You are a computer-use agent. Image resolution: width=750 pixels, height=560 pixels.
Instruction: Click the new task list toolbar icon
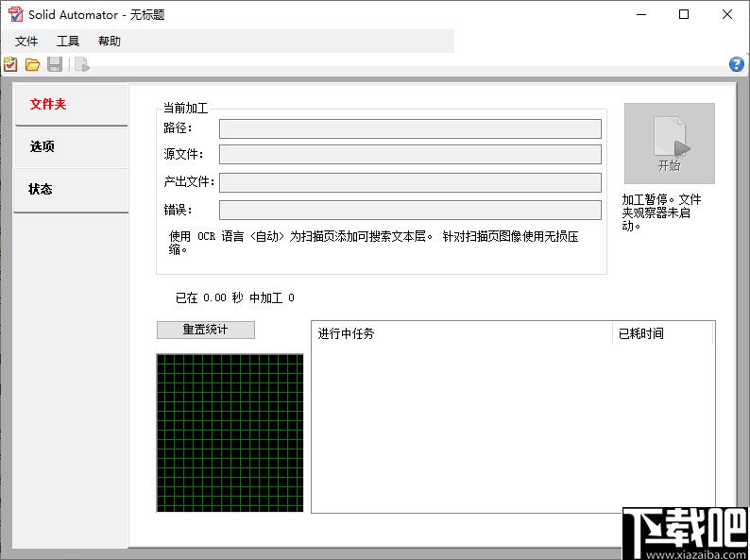point(10,64)
